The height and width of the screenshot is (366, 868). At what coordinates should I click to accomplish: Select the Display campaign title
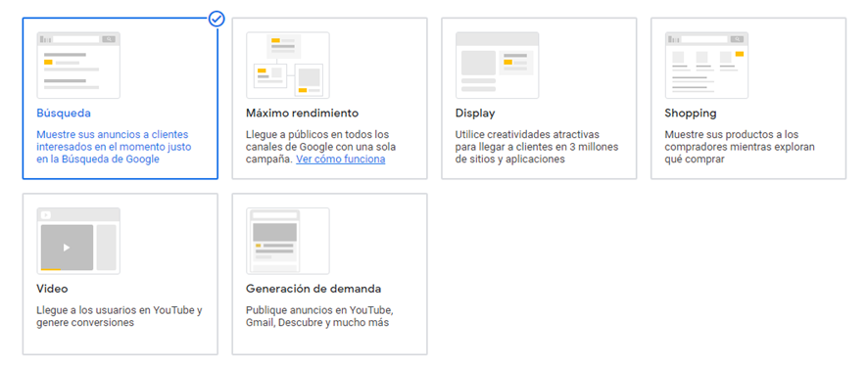475,114
